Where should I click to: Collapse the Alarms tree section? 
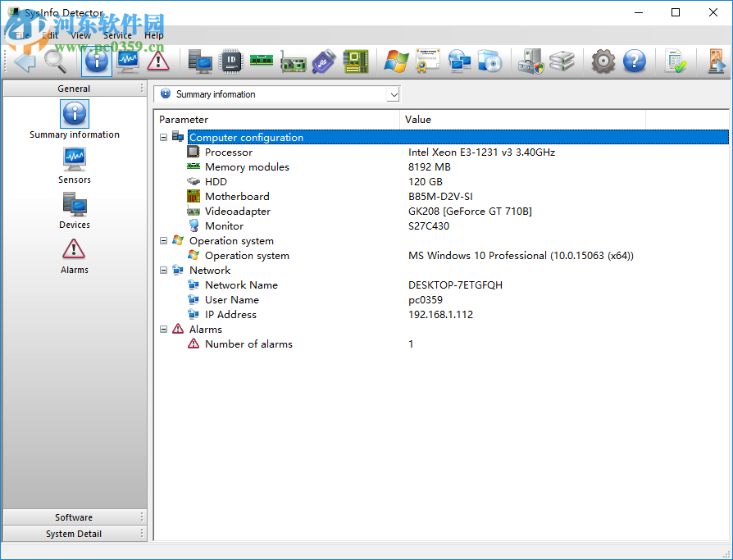point(164,330)
